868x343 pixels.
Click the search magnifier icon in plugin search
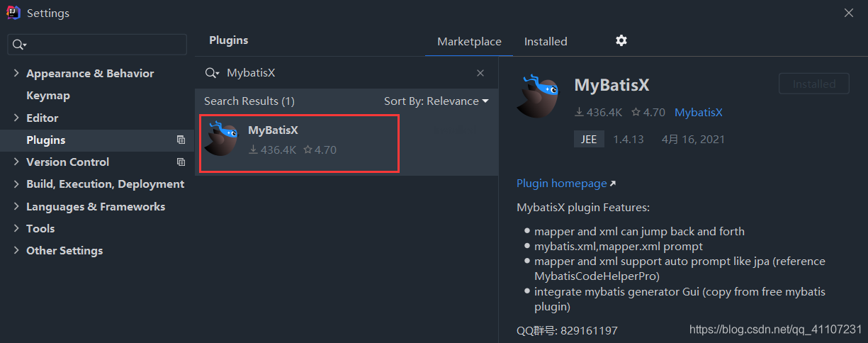click(211, 73)
